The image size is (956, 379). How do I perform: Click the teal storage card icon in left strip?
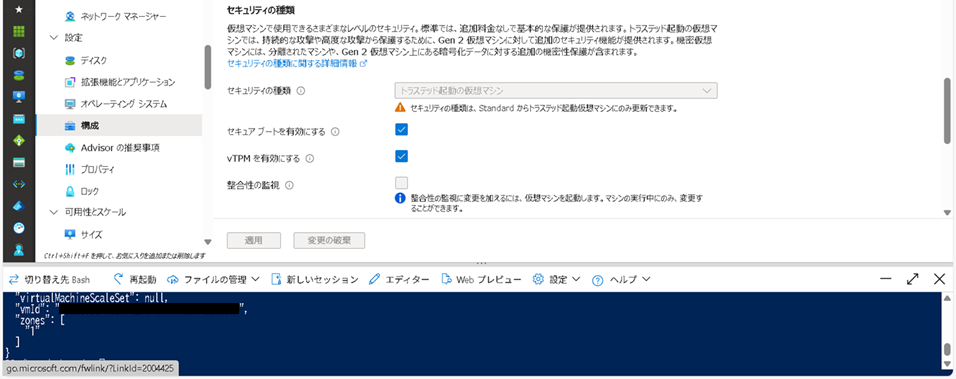[x=19, y=163]
